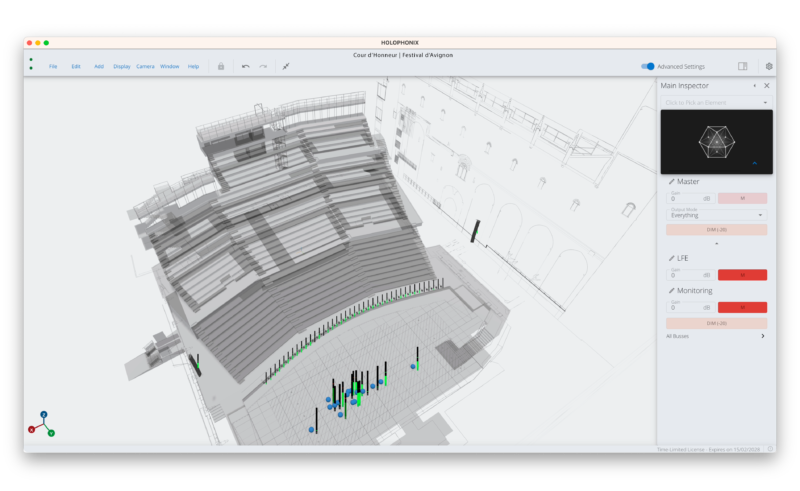
Task: Unmute the LFE bus M button
Action: pyautogui.click(x=742, y=274)
